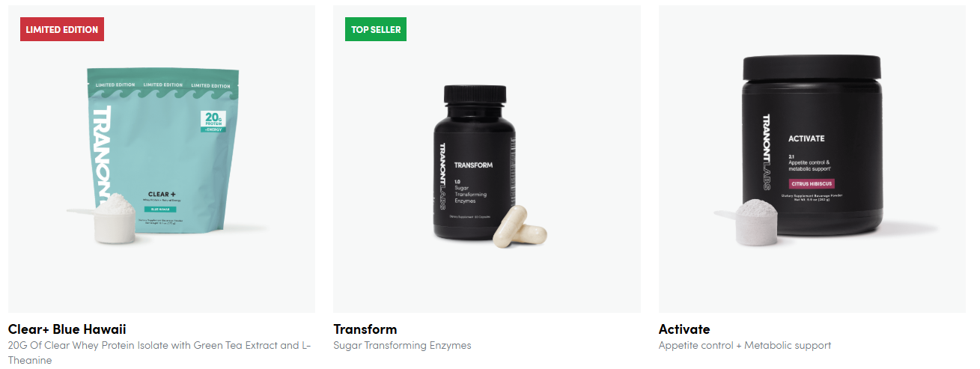
Task: Click the Sugar Transforming Enzymes subtitle
Action: [402, 346]
